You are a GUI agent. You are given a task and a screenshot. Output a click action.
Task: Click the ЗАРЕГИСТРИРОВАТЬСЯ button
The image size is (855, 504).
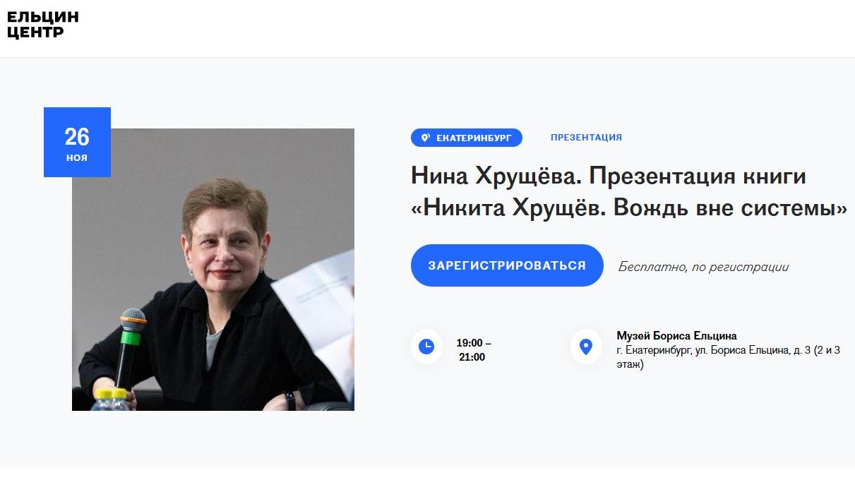pyautogui.click(x=507, y=265)
